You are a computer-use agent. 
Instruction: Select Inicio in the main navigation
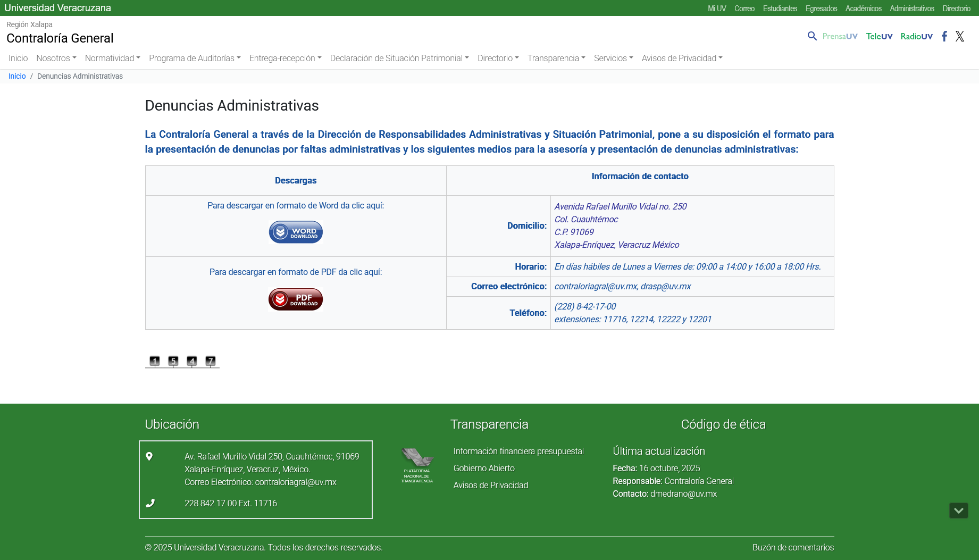coord(18,58)
